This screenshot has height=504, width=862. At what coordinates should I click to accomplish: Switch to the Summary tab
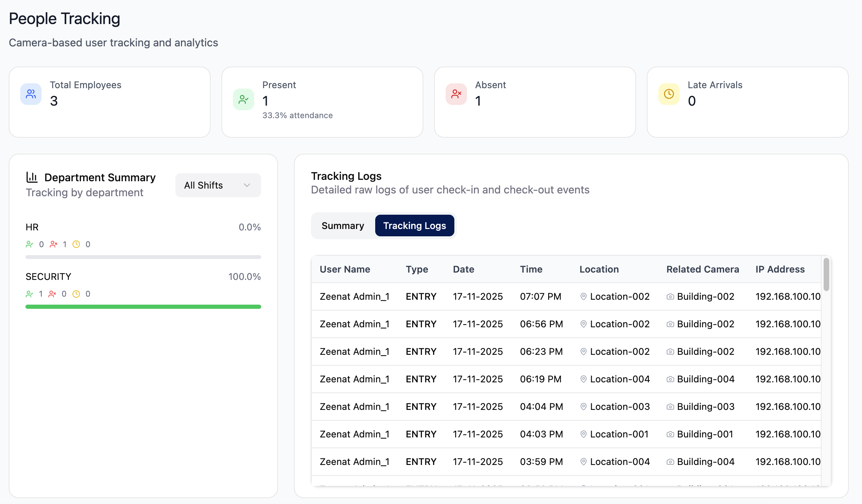tap(342, 226)
